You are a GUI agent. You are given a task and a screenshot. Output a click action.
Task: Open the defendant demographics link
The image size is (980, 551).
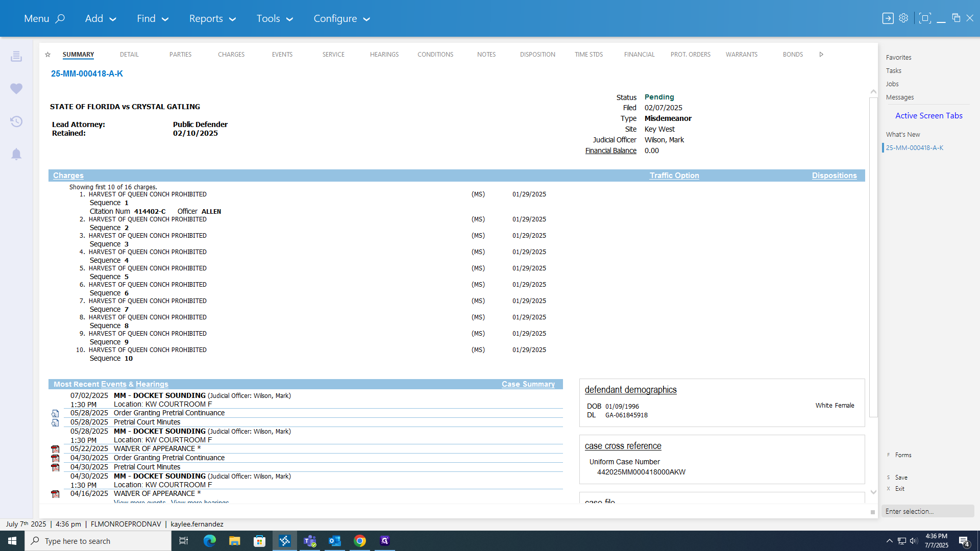click(x=631, y=390)
